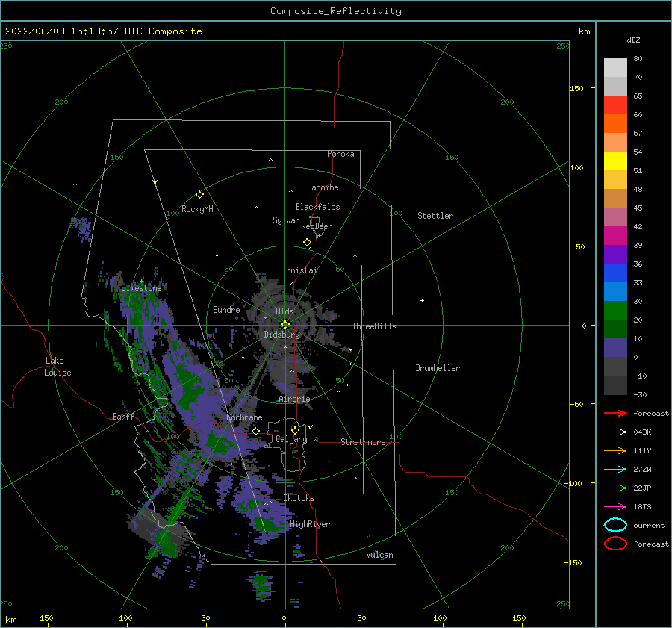Select the 20-10 dBZ dark green swatch
672x628 pixels.
point(615,329)
